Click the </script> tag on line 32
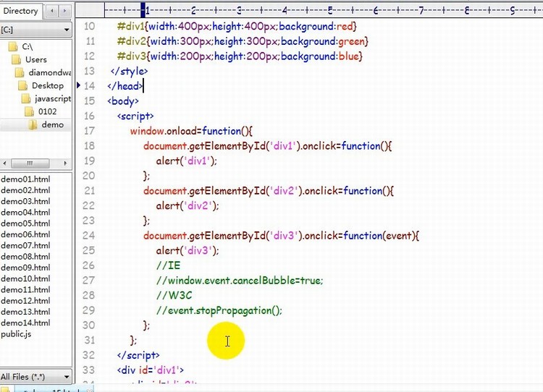The height and width of the screenshot is (392, 543). coord(138,355)
